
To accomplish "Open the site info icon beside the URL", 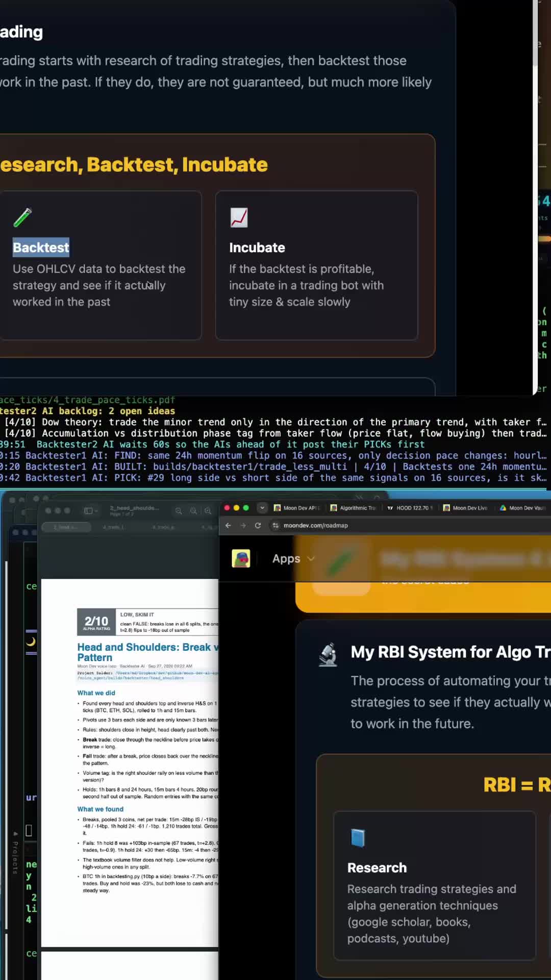I will [275, 525].
